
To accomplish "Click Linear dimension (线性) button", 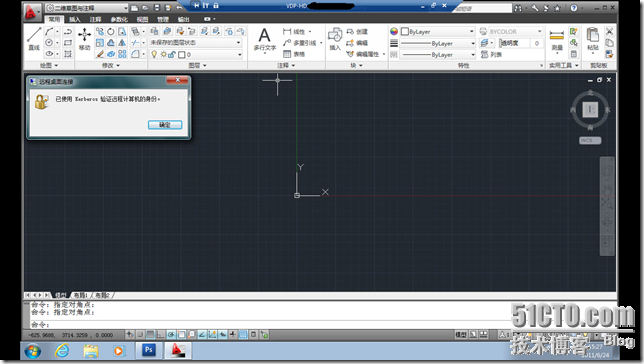I will [x=294, y=32].
